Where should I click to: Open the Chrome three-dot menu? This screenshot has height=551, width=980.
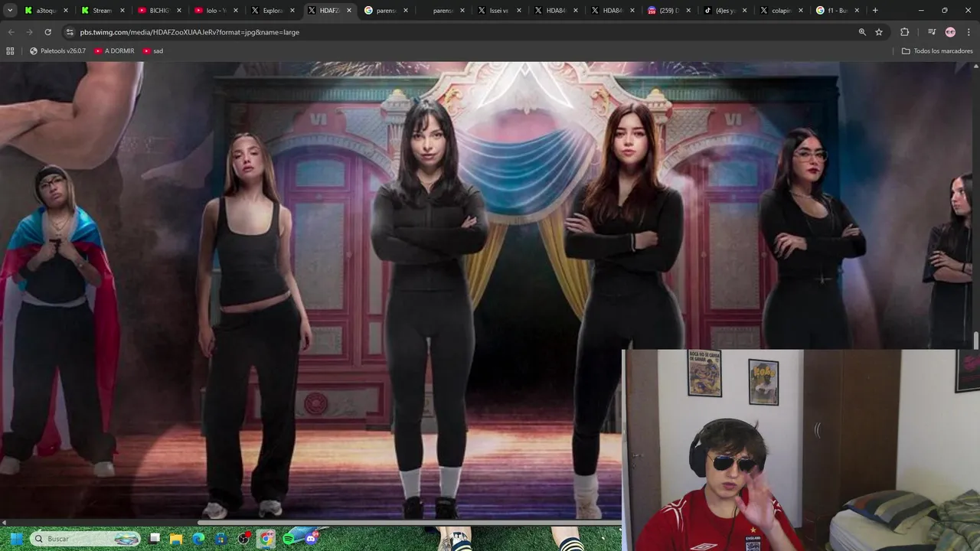(x=969, y=32)
